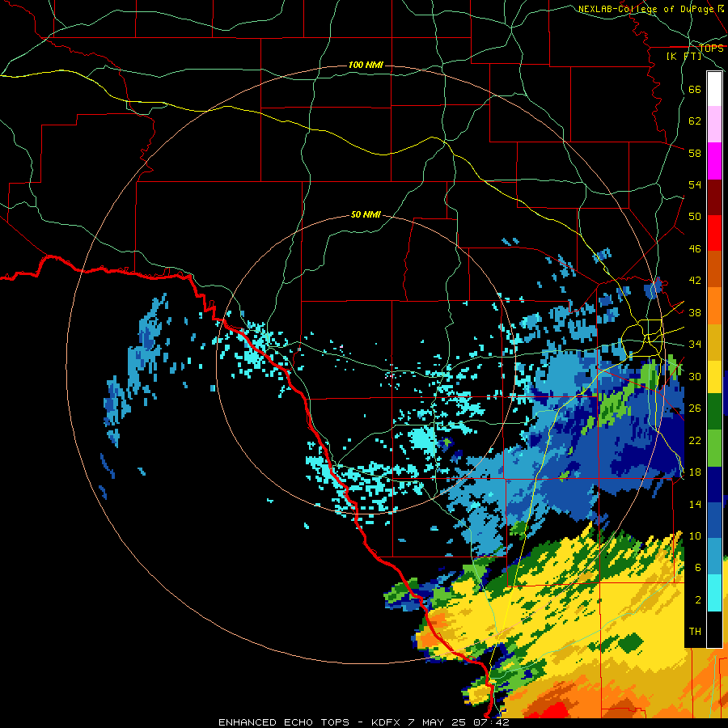
Task: Click the legend value "46"
Action: [x=695, y=249]
